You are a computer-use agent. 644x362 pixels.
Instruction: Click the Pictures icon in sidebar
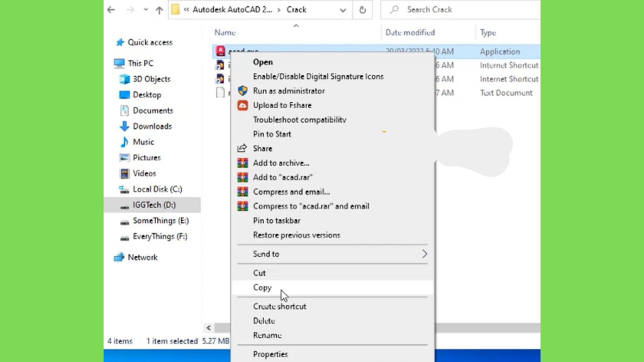(x=125, y=158)
